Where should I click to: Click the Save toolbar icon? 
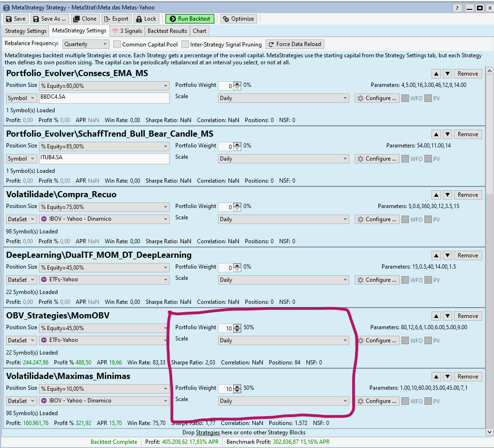16,19
